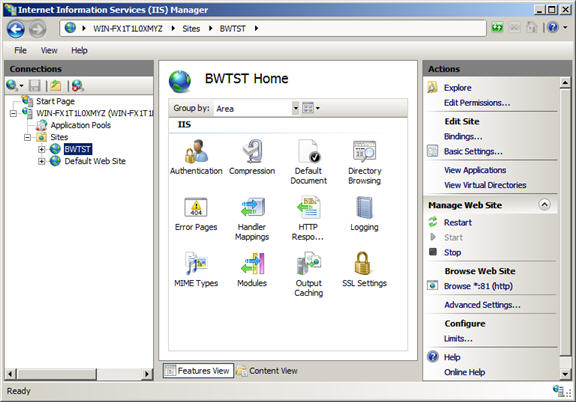Open the Handler Mappings feature

click(x=252, y=218)
